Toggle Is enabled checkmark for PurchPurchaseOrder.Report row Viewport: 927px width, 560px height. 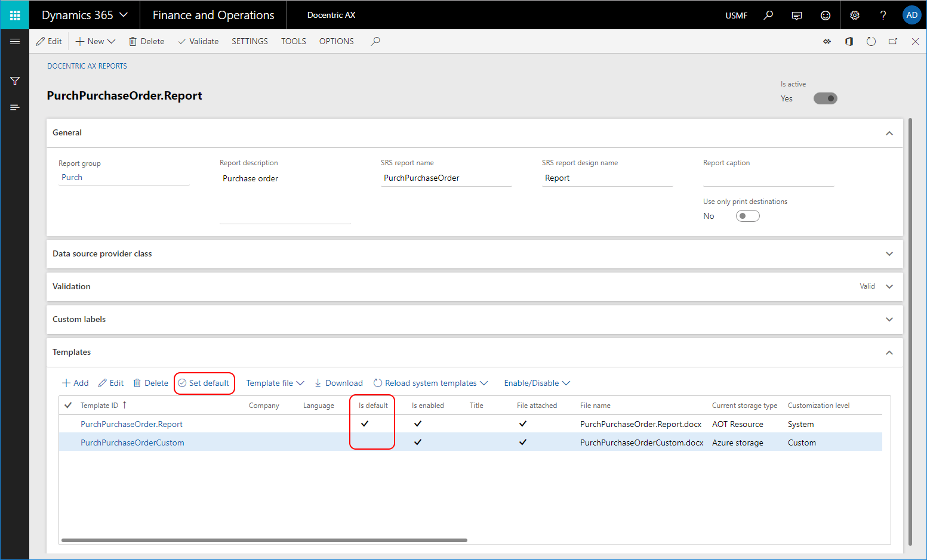(x=418, y=423)
